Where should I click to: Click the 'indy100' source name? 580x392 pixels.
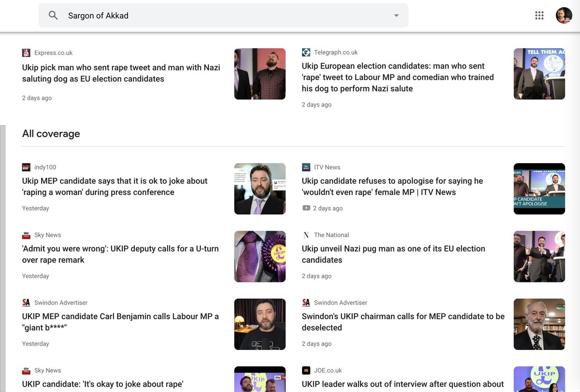click(45, 167)
